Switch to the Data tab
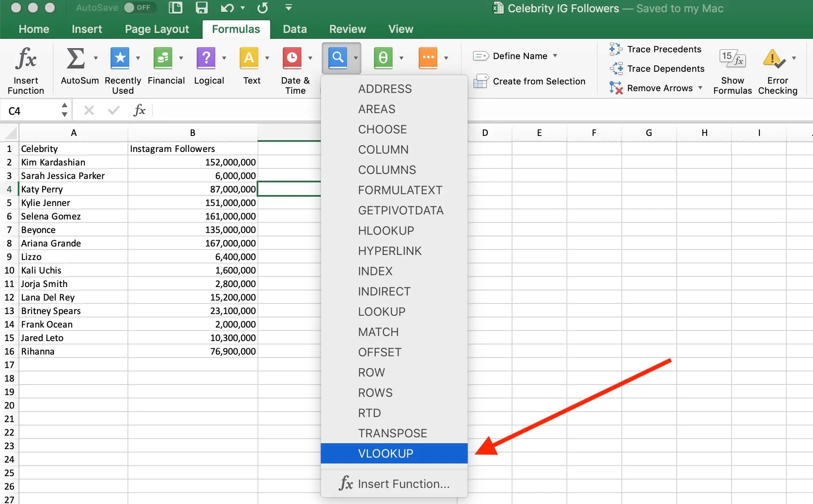The width and height of the screenshot is (813, 504). pyautogui.click(x=295, y=29)
